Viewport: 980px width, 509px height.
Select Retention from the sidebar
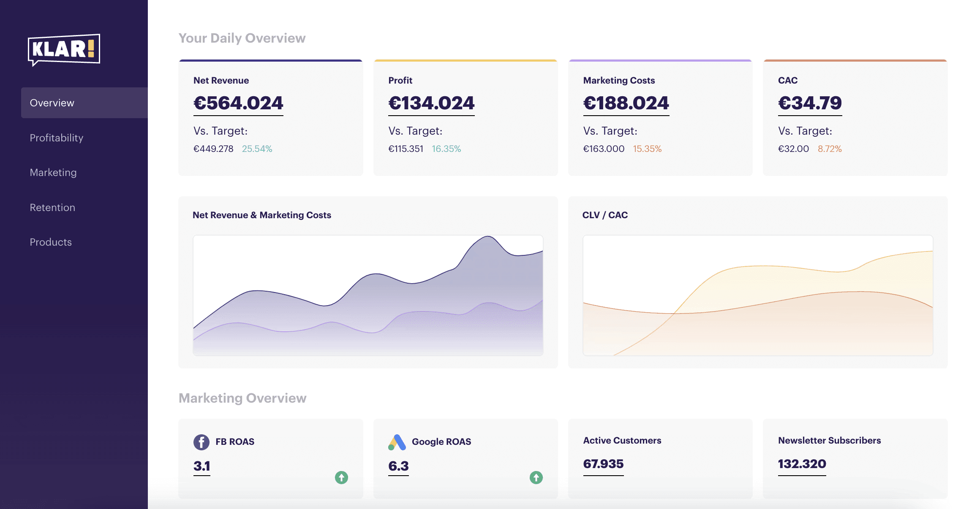click(52, 207)
